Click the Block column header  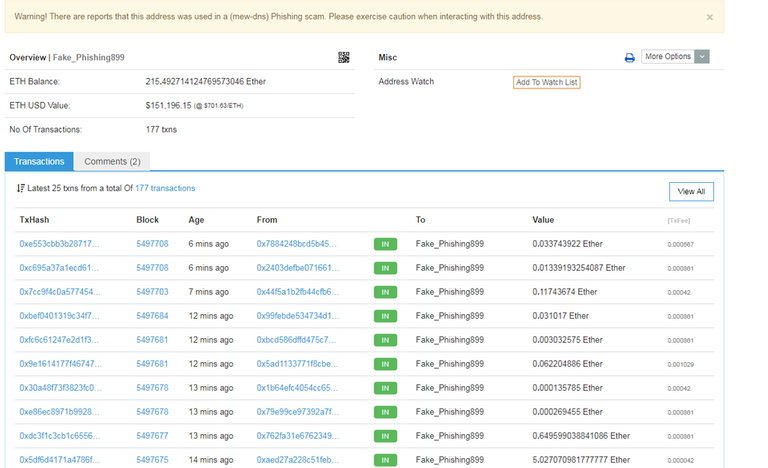point(147,220)
